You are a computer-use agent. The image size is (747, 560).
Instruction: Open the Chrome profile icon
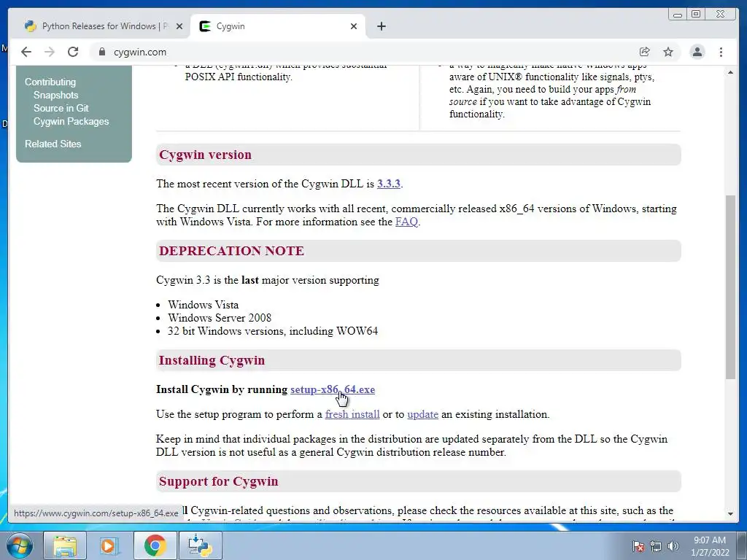point(697,52)
